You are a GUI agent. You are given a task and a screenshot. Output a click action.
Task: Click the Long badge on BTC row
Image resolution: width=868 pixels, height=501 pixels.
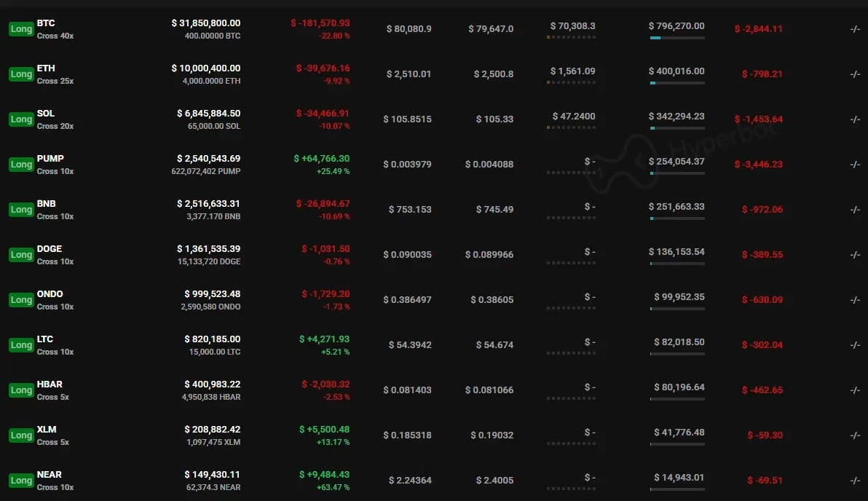pyautogui.click(x=21, y=29)
